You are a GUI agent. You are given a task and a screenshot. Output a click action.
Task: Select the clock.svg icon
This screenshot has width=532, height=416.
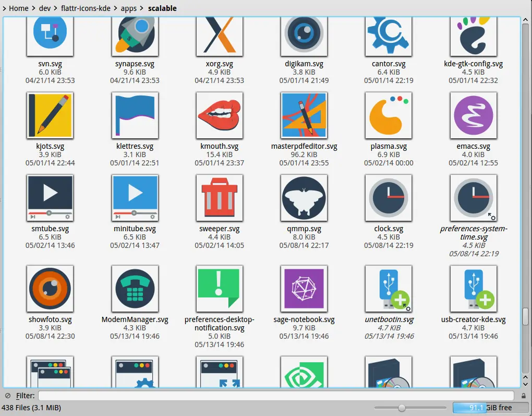coord(389,198)
